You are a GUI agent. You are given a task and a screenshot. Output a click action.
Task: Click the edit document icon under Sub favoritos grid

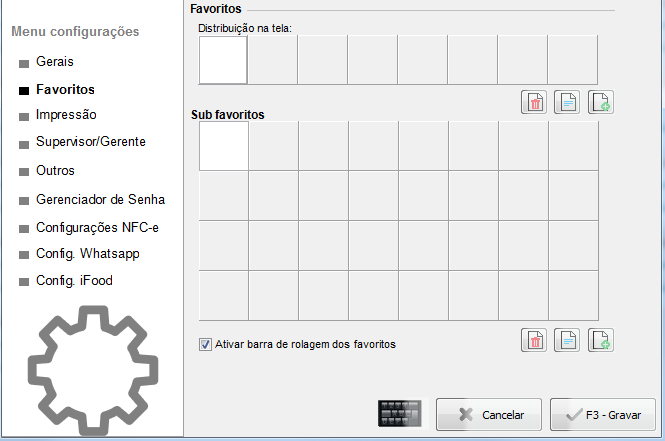567,340
